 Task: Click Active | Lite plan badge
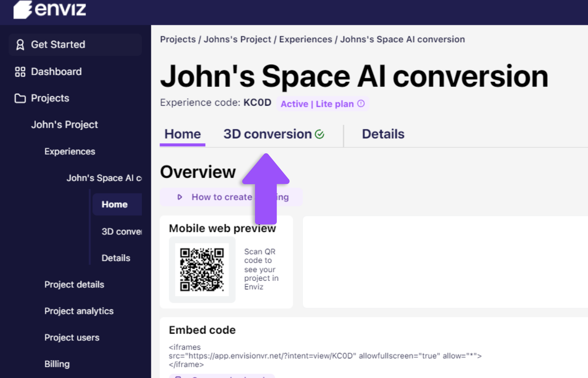tap(323, 104)
